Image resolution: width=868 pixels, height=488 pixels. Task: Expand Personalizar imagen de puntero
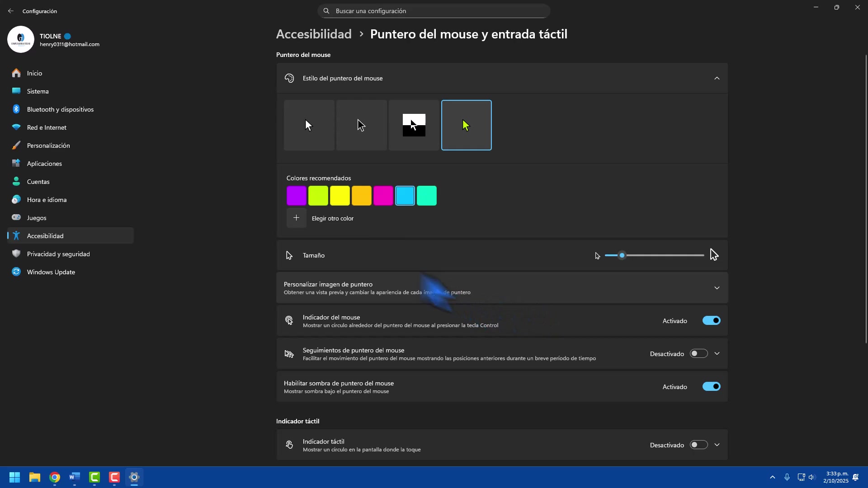(x=717, y=288)
